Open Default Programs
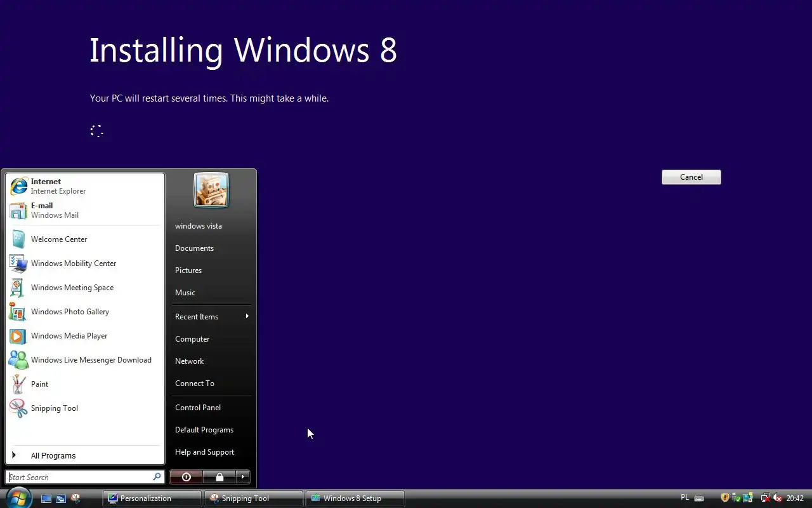Viewport: 812px width, 508px height. pos(211,429)
